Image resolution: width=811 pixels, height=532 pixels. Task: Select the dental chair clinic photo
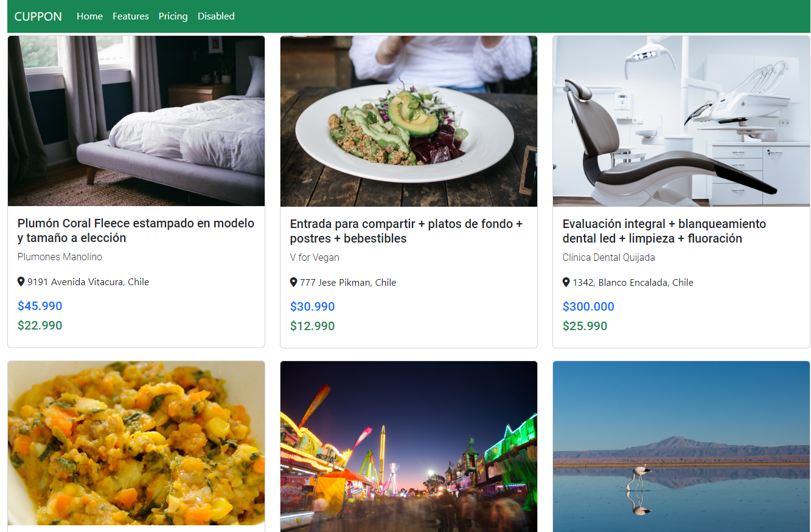[681, 121]
